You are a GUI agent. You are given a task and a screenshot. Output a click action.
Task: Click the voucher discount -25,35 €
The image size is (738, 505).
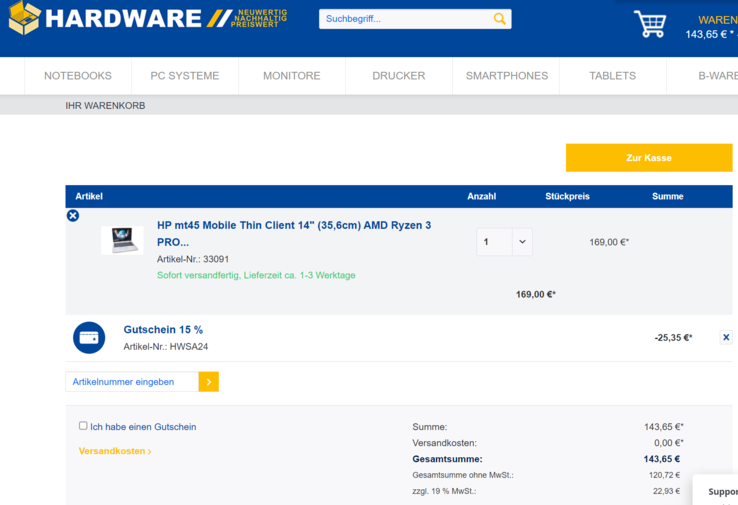pos(673,337)
